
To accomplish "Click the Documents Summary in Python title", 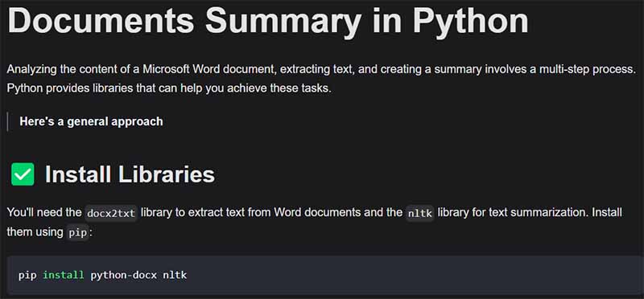I will 268,20.
